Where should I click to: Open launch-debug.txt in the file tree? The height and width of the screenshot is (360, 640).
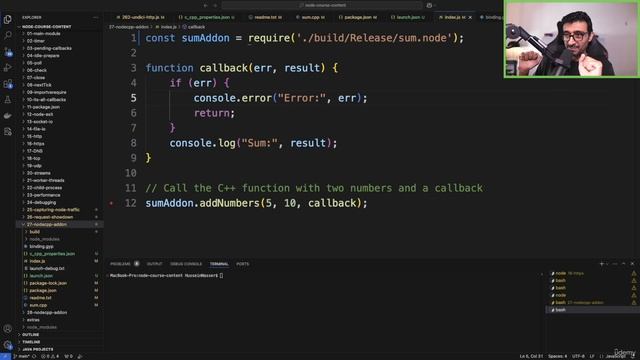click(x=47, y=269)
